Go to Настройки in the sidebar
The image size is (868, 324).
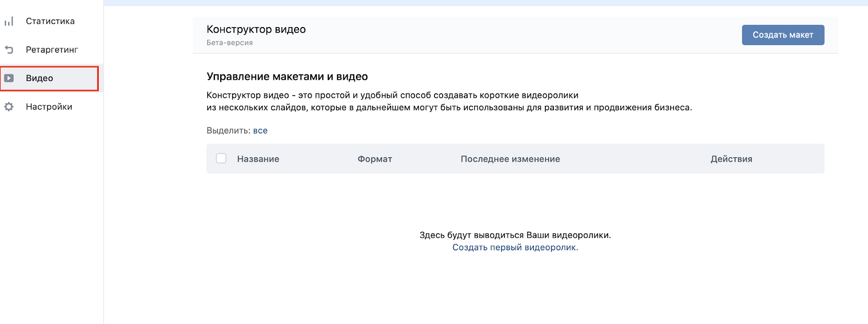pyautogui.click(x=49, y=107)
